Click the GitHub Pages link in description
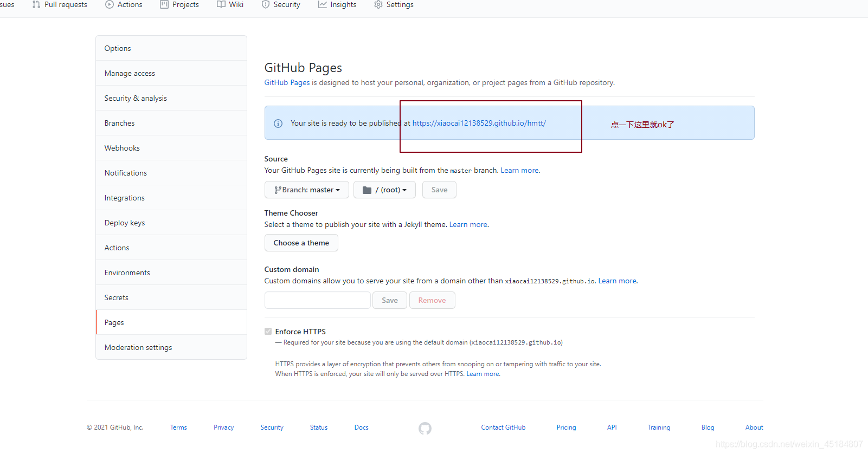The width and height of the screenshot is (868, 454). click(x=287, y=82)
